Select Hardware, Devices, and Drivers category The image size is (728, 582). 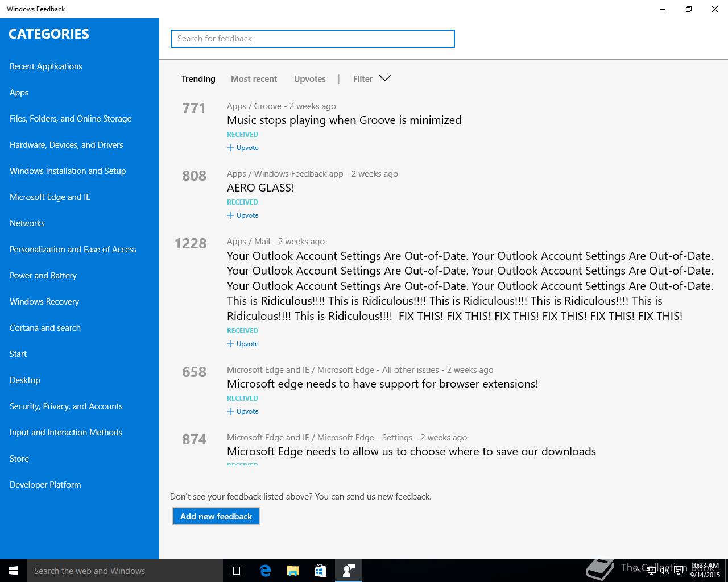click(x=66, y=145)
